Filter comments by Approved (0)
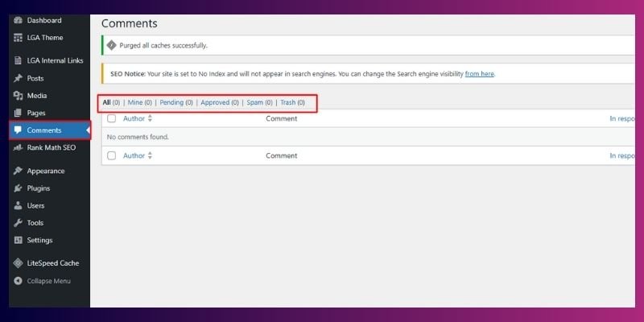Screen dimensions: 644x322 coord(220,102)
